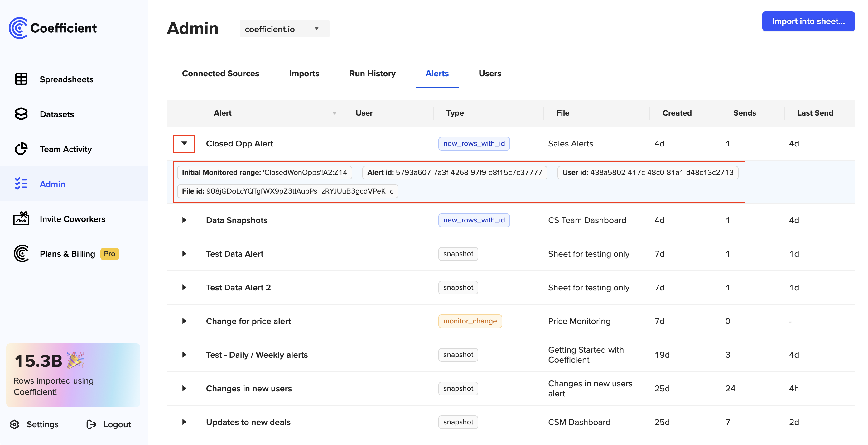Expand Test - Daily / Weekly alerts row
868x445 pixels.
[x=184, y=355]
